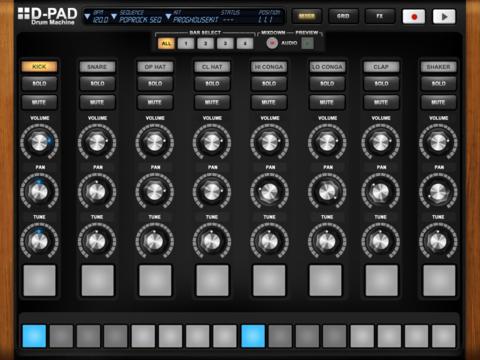This screenshot has width=480, height=360.
Task: Click the CL HAT pan knob
Action: point(212,191)
